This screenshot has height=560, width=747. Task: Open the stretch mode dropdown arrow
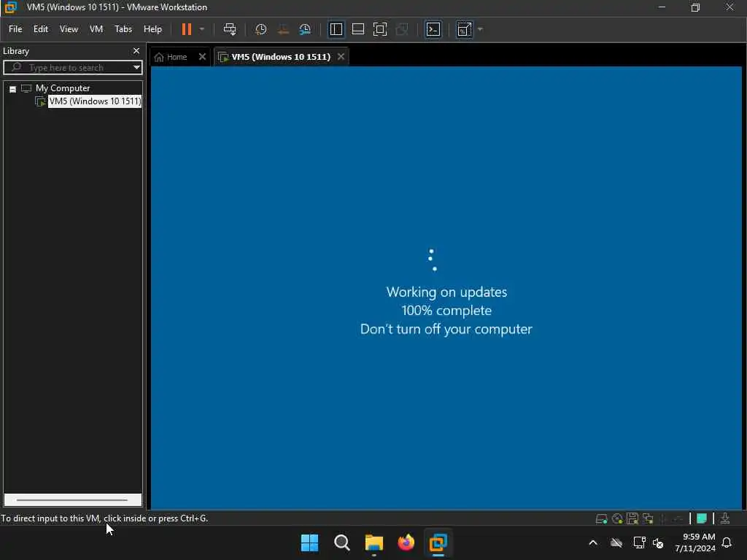point(480,29)
